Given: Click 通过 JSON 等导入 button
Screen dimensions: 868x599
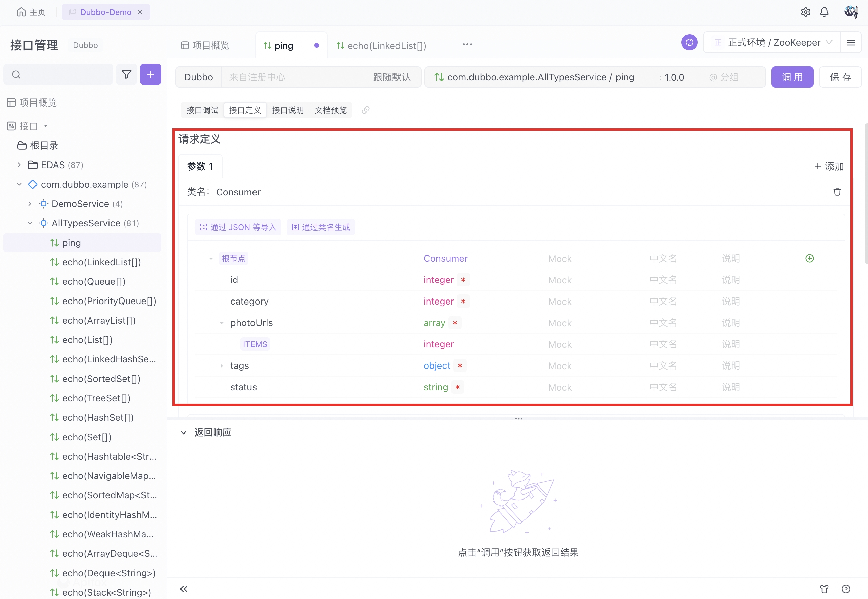Looking at the screenshot, I should click(x=238, y=227).
